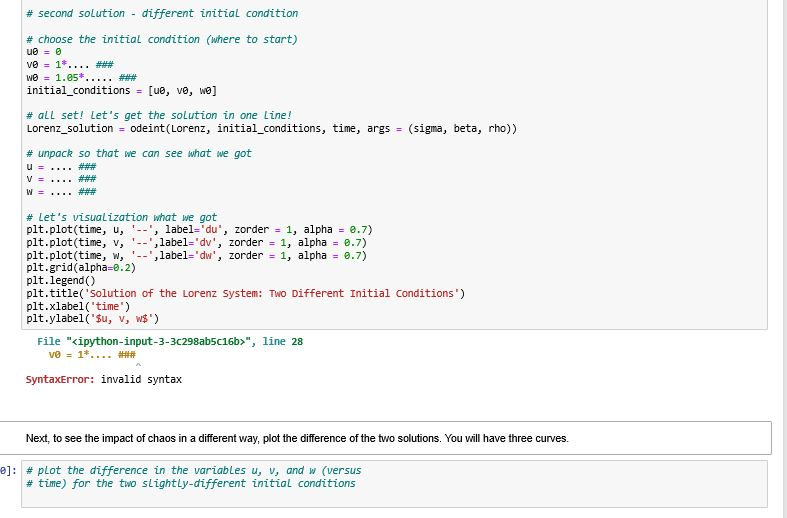Image resolution: width=787 pixels, height=518 pixels.
Task: Click the comment '# time) for the two slightly-different initial conditions'
Action: tap(191, 484)
